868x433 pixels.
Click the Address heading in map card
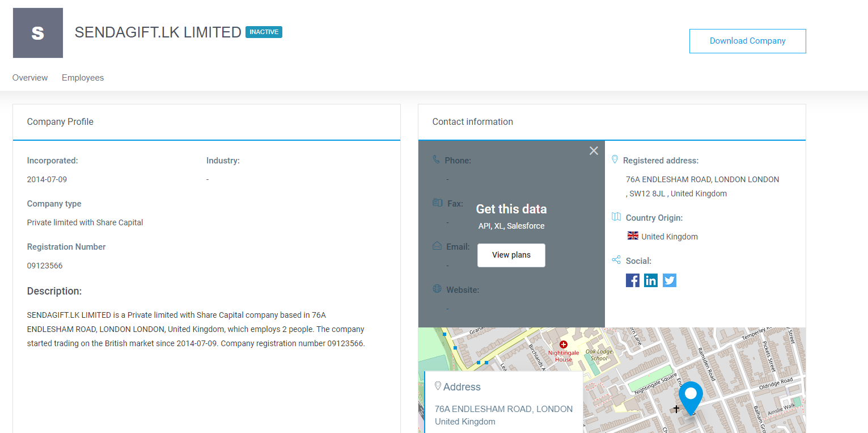462,387
